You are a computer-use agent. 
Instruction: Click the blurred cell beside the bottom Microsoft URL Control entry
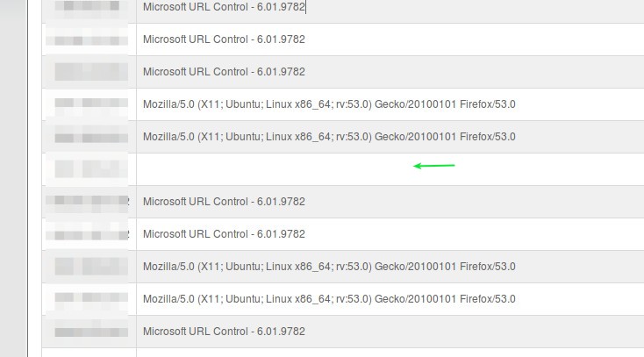[x=89, y=332]
